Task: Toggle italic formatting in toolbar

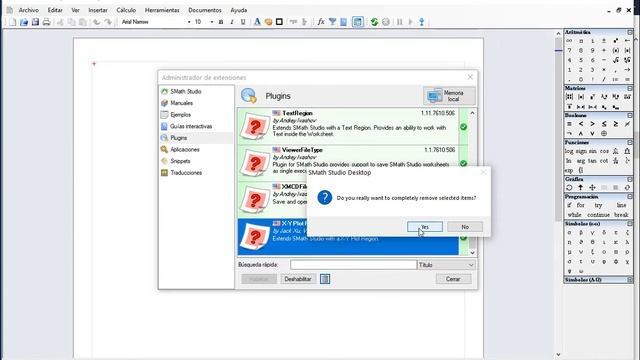Action: point(232,22)
